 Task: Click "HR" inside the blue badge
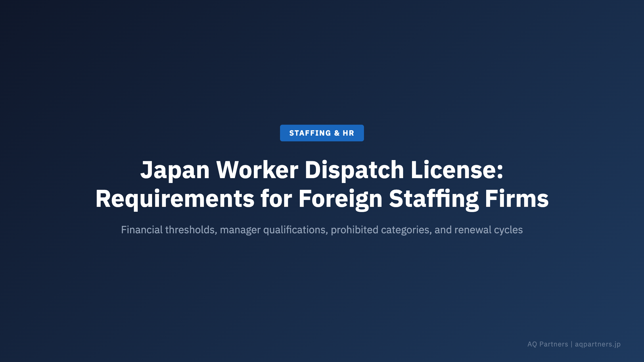[x=348, y=133]
